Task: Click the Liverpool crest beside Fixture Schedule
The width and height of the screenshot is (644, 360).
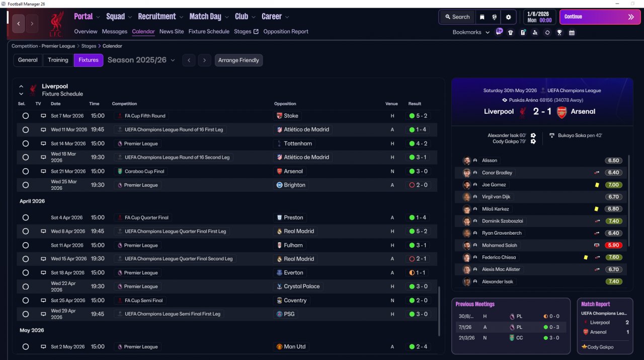Action: coord(33,90)
